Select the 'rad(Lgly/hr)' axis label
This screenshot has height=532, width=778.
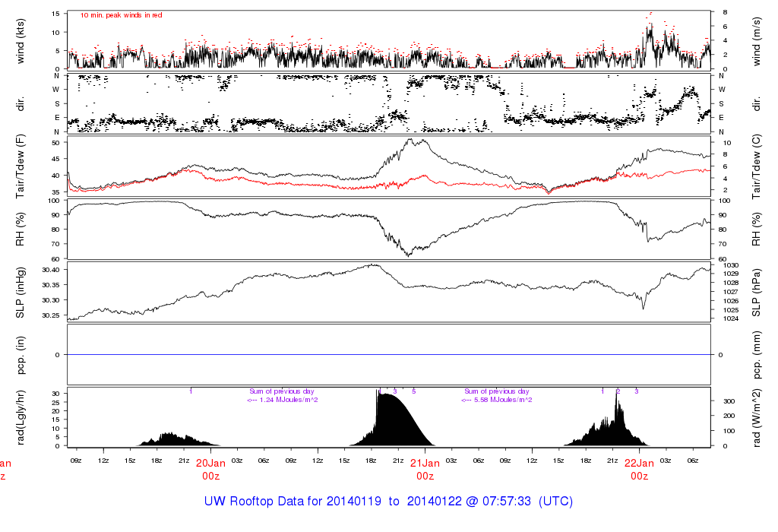(21, 417)
